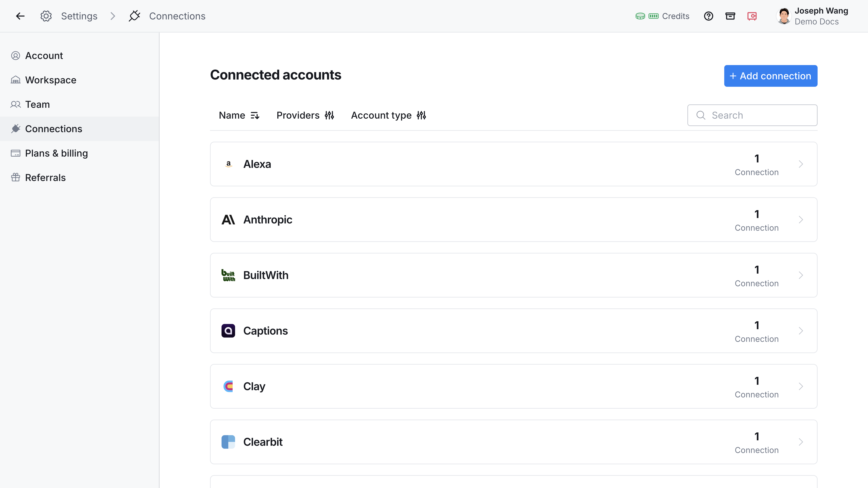Image resolution: width=868 pixels, height=488 pixels.
Task: Click the Team people icon
Action: coord(16,104)
